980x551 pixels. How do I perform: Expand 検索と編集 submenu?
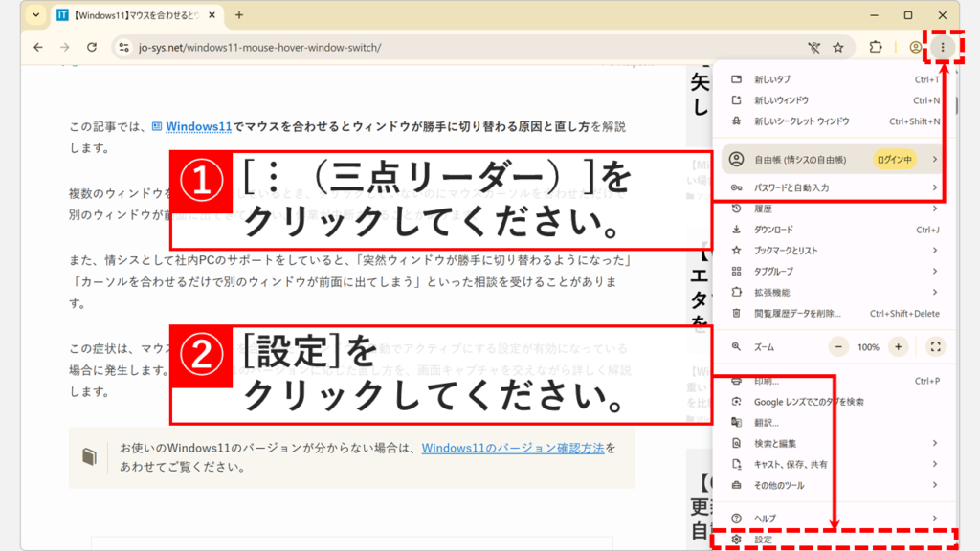835,444
